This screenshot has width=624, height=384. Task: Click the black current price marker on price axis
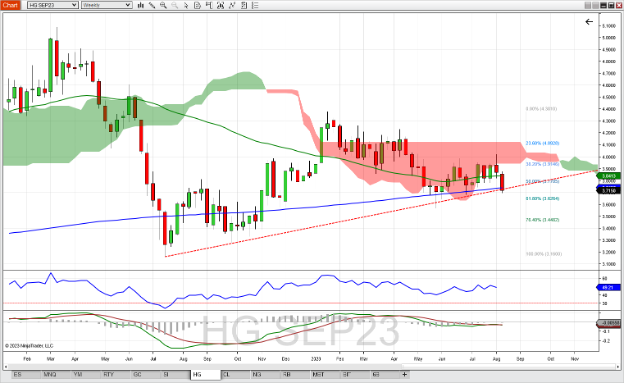pos(609,191)
